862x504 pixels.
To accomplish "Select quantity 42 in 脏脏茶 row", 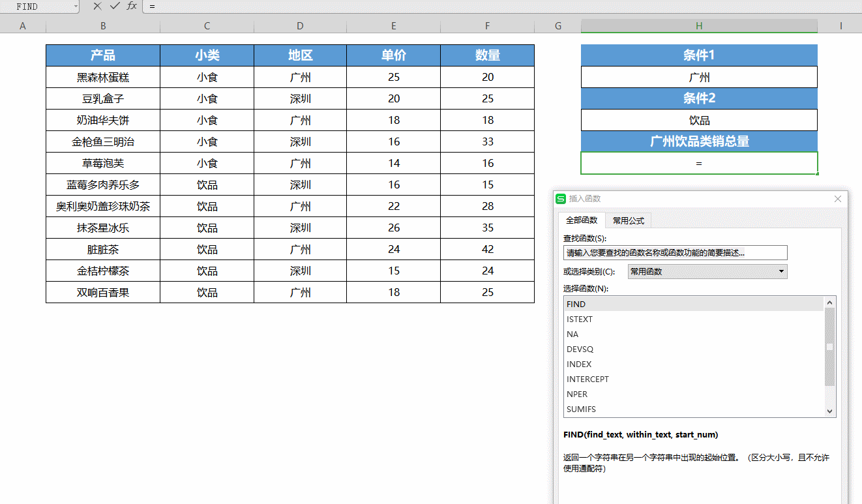I will click(487, 249).
